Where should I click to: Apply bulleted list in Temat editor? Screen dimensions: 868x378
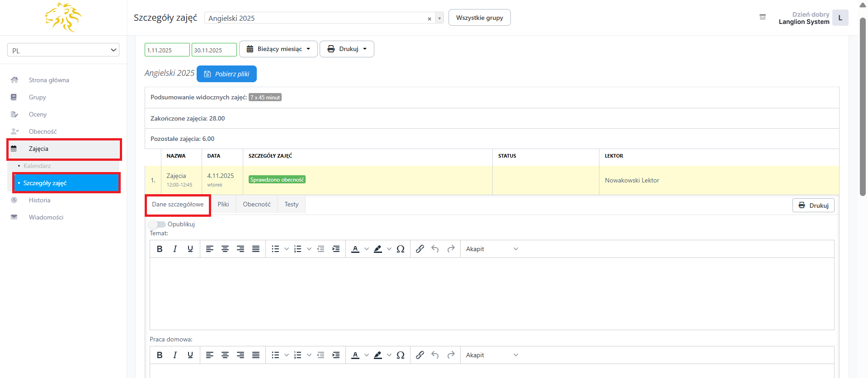pyautogui.click(x=275, y=249)
